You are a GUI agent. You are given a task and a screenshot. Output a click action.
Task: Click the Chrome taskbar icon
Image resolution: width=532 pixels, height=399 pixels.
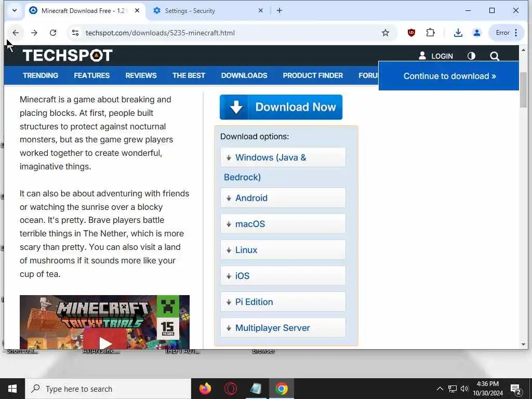tap(281, 389)
